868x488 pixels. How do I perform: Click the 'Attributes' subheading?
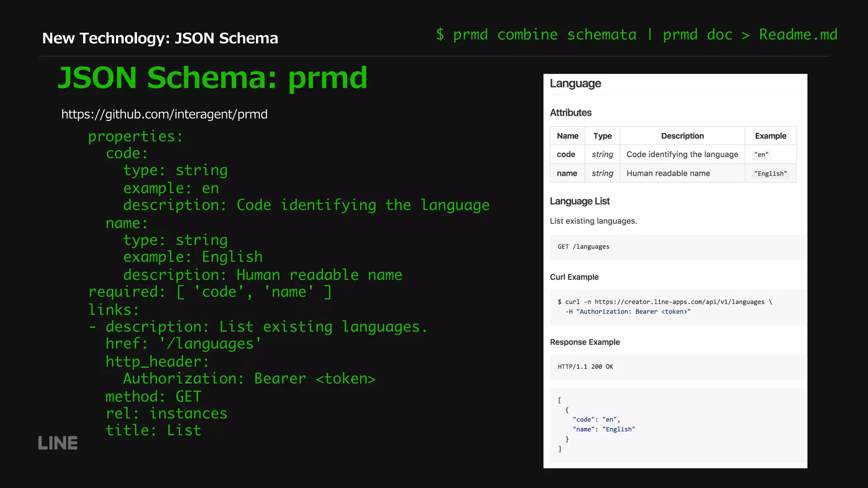click(x=570, y=113)
